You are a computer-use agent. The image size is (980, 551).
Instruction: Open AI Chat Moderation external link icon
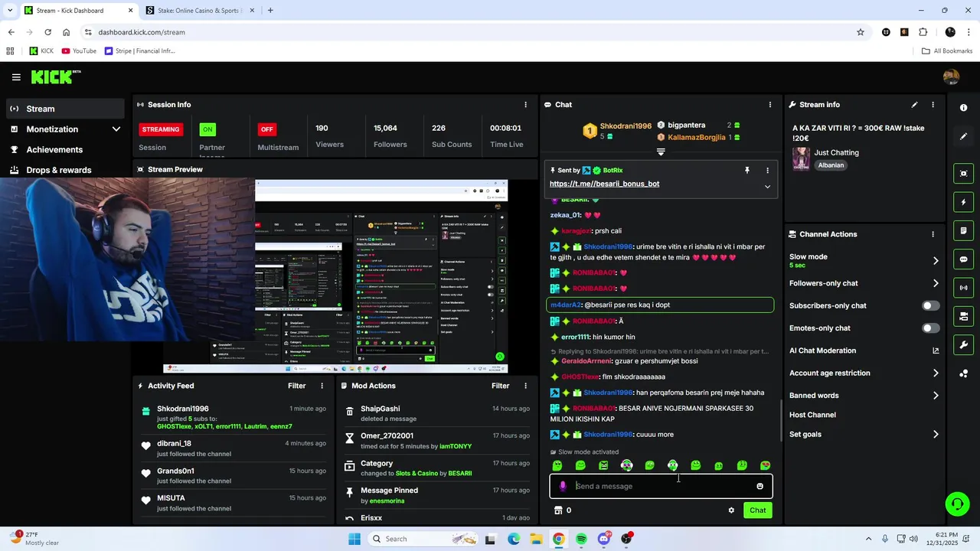coord(935,350)
